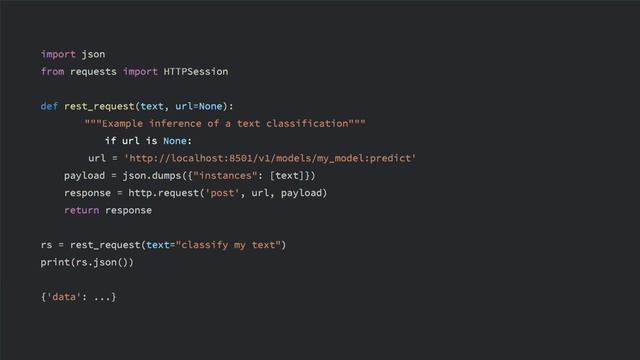Click the word 'requests' in the from line
Screen dimensions: 640x360
coord(93,72)
